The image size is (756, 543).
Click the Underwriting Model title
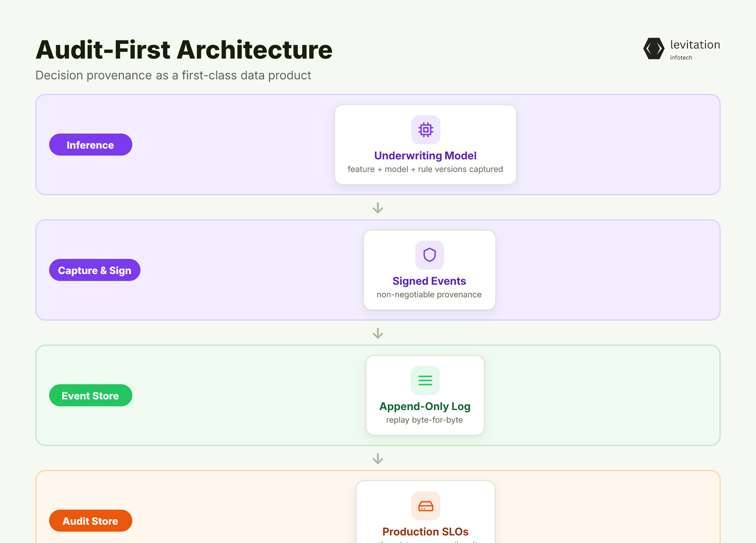coord(425,156)
